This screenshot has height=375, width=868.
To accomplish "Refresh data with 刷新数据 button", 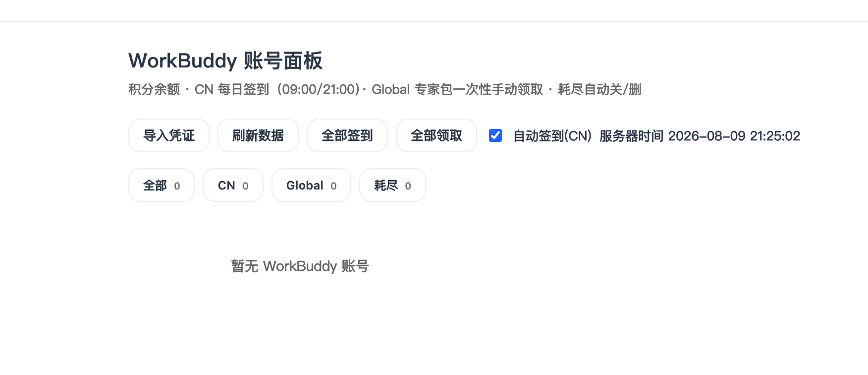I will click(258, 135).
